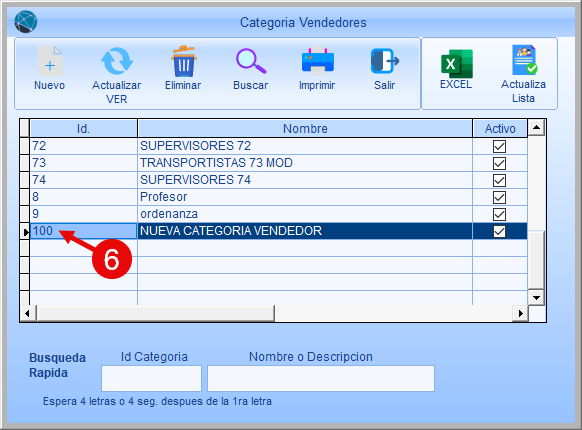Click the Nuevo new document icon
The width and height of the screenshot is (582, 430).
coord(50,61)
